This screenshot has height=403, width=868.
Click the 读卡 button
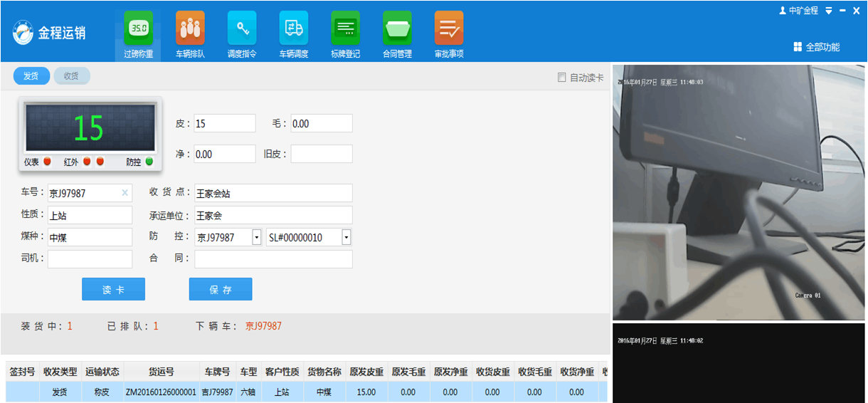click(x=113, y=290)
